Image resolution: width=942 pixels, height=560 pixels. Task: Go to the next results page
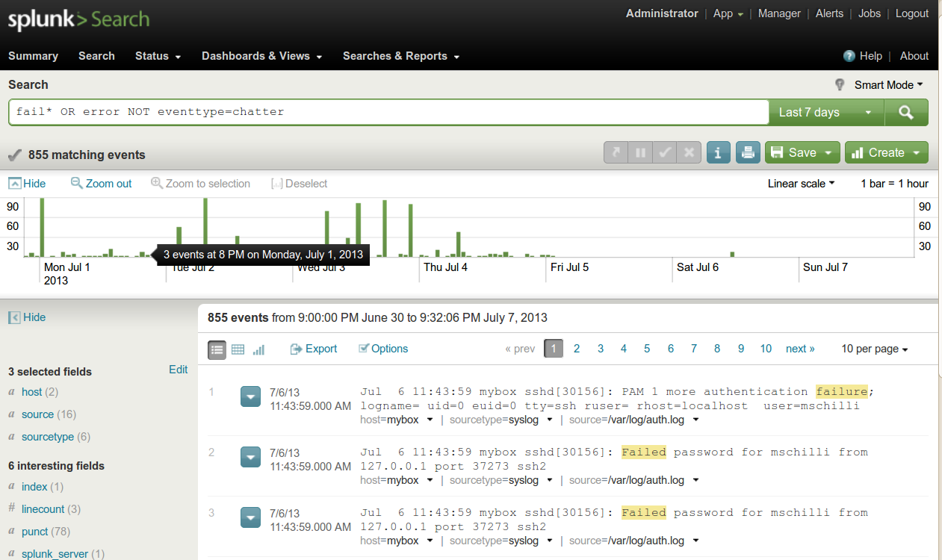coord(800,349)
